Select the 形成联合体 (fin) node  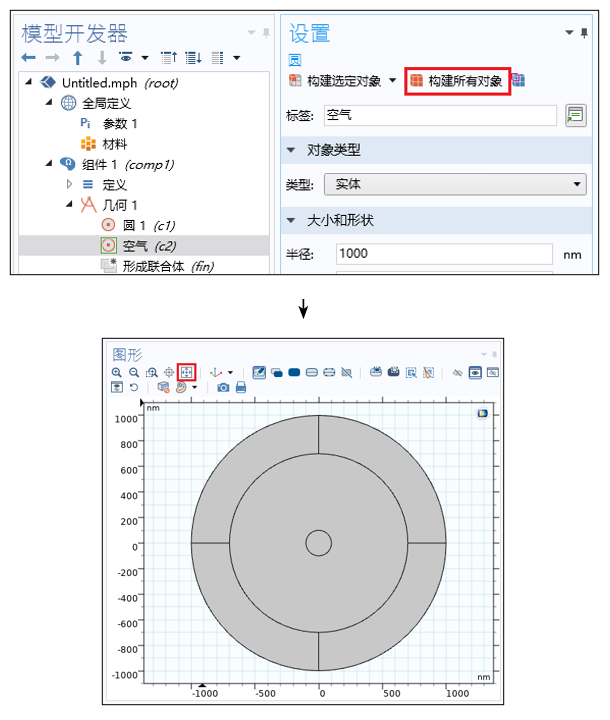pos(167,266)
